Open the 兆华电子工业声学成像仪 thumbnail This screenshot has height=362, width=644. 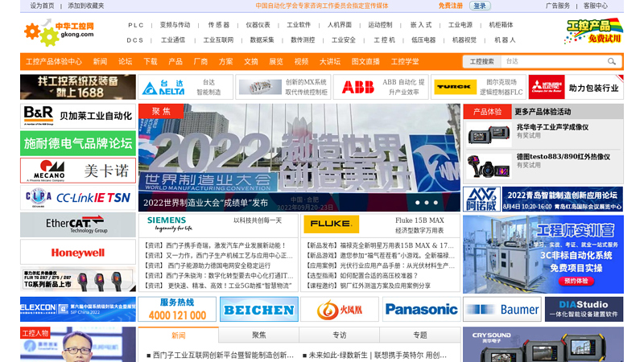[x=489, y=134]
